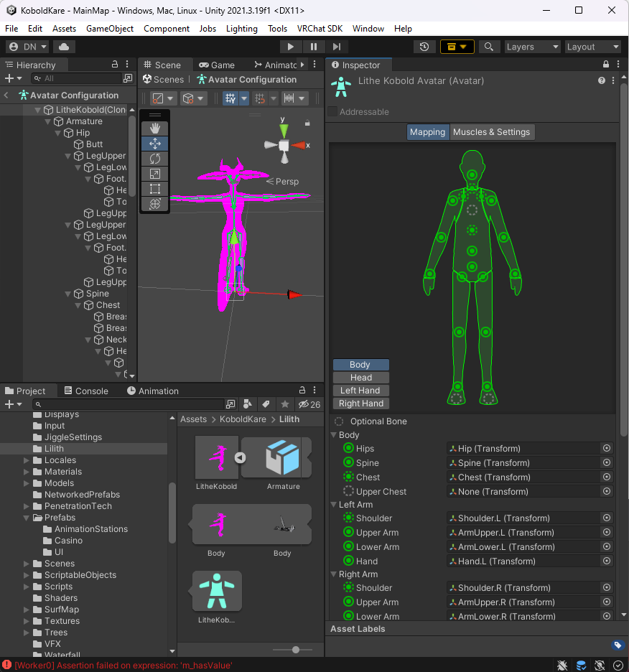This screenshot has width=629, height=672.
Task: Select the Rect tool in Scene toolbar
Action: [x=155, y=189]
